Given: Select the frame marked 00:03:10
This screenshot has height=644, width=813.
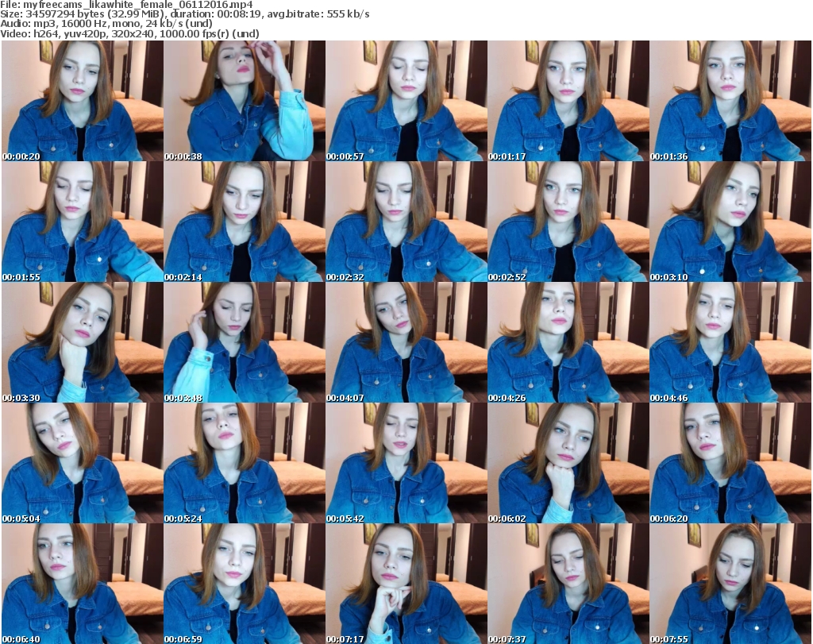Looking at the screenshot, I should 730,222.
